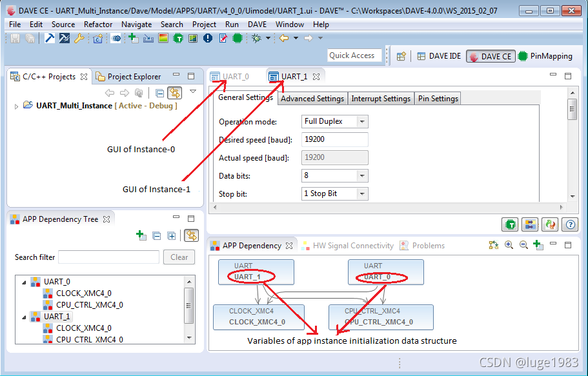Click Add New APP in APP Dependency Tree toolbar

[x=141, y=235]
